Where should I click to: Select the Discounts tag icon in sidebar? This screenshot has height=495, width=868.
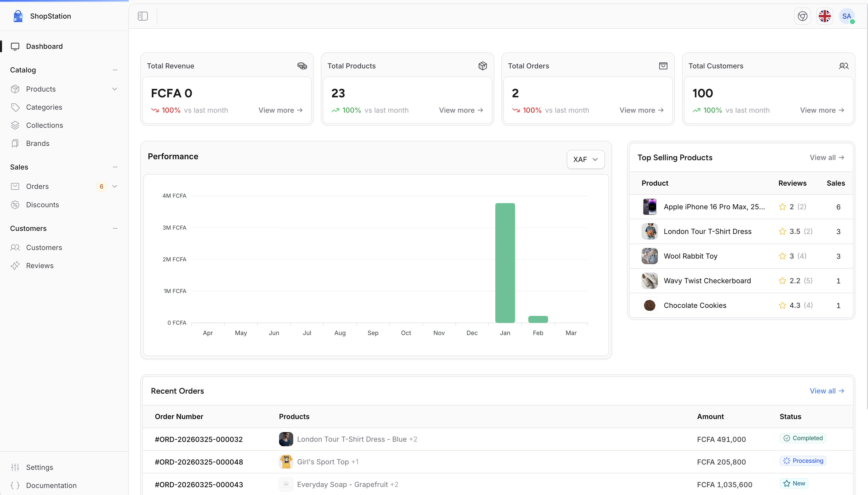15,205
